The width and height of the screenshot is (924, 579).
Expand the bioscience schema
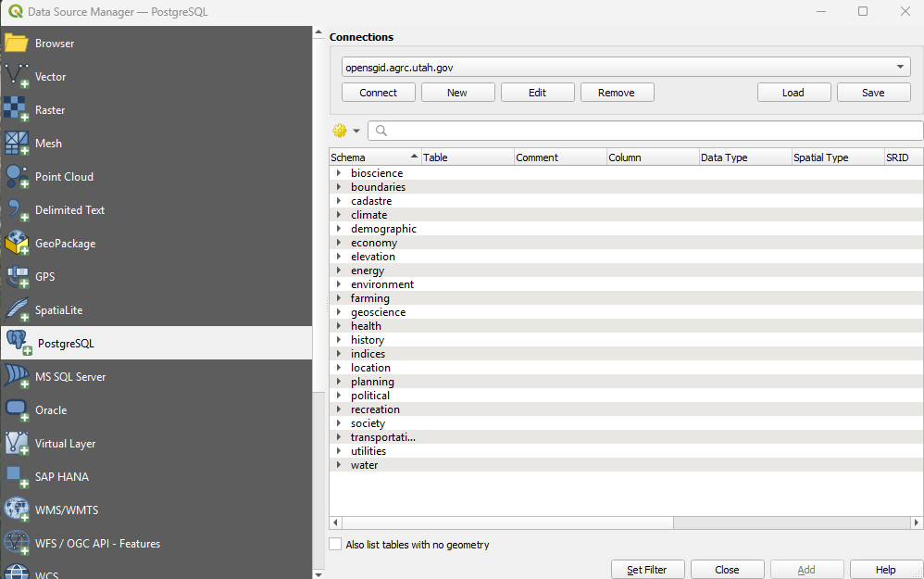[x=339, y=172]
